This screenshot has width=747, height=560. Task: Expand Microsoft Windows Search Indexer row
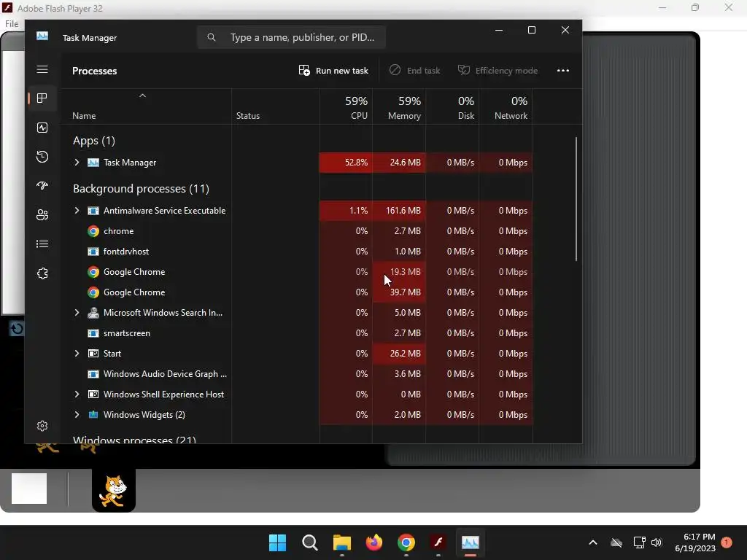coord(77,313)
